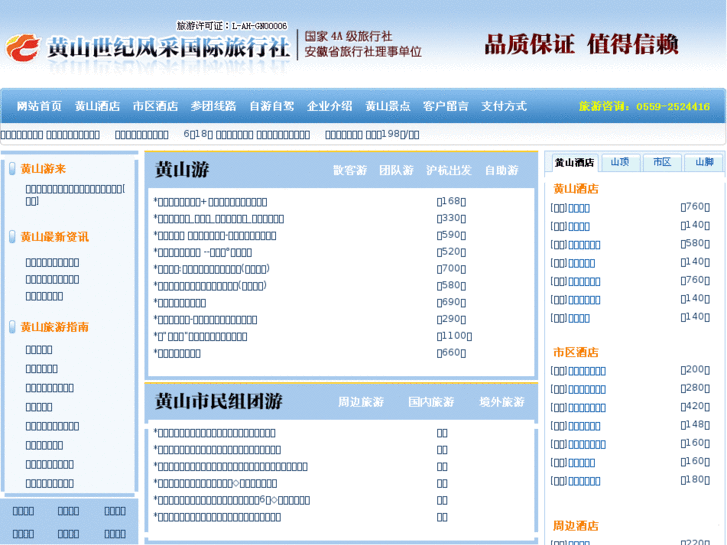The image size is (727, 545).
Task: Open 周边旅游 link in 黄山市民组团游 header
Action: pyautogui.click(x=361, y=402)
